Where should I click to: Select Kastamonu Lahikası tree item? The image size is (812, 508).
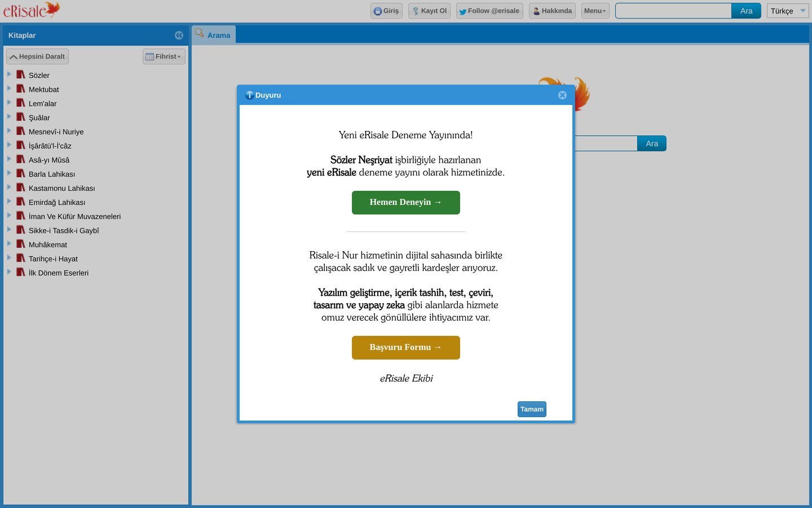(61, 188)
